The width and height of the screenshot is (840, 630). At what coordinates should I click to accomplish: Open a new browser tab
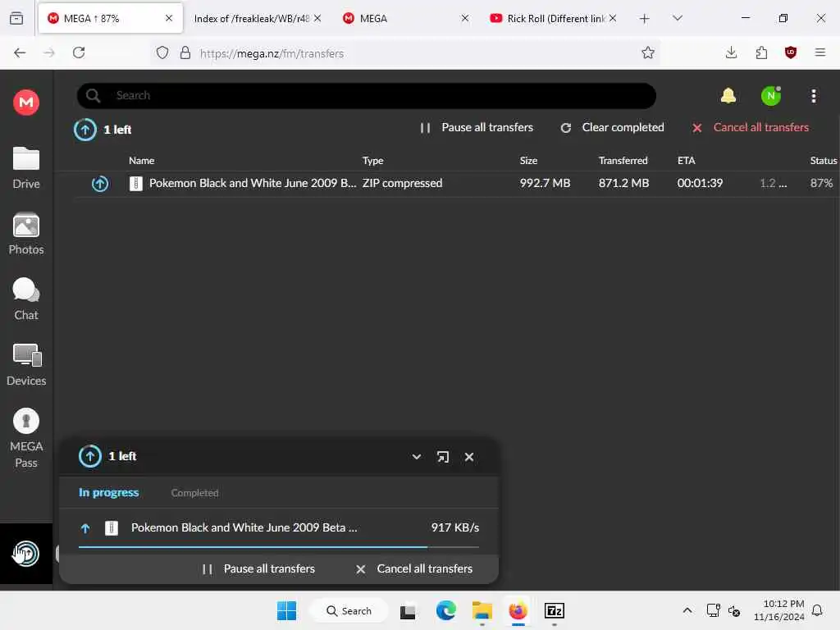645,19
